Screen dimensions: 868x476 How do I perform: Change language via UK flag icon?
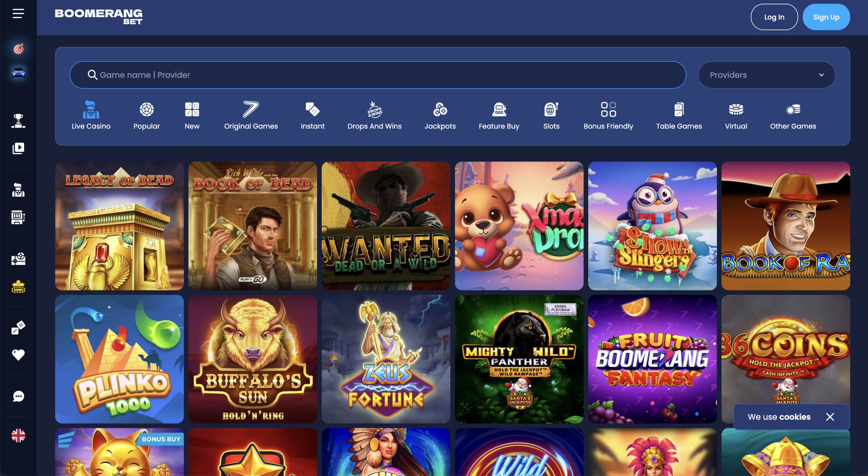(x=18, y=435)
